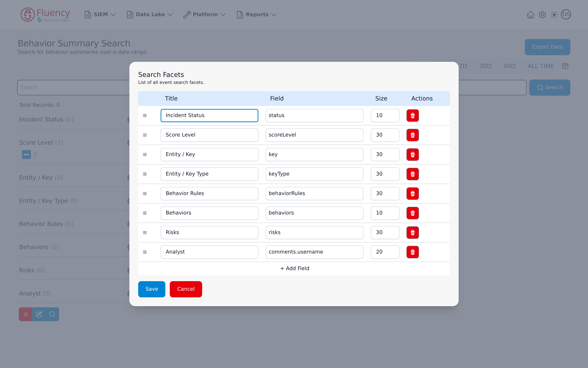This screenshot has width=588, height=368.
Task: Open calendar date picker icon
Action: point(565,66)
